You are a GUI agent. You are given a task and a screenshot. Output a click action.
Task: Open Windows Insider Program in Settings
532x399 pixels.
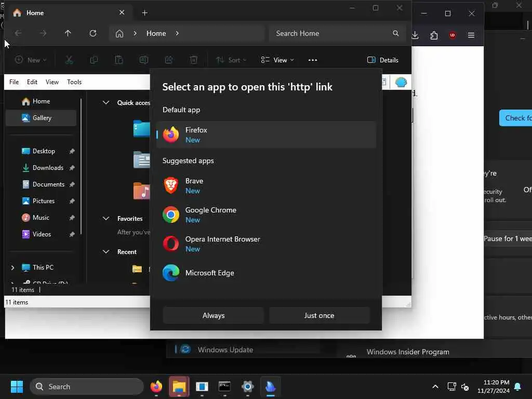(408, 352)
